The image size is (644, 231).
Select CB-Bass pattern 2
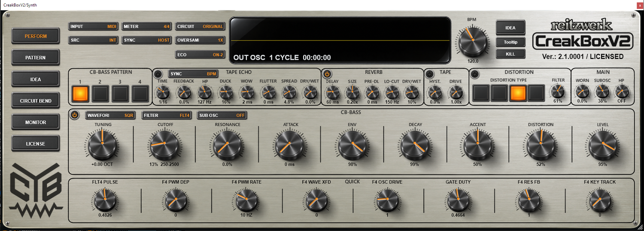100,93
